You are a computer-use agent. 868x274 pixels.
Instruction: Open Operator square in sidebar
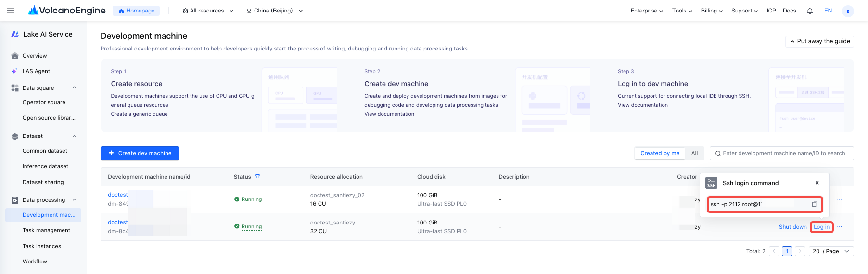(x=44, y=102)
